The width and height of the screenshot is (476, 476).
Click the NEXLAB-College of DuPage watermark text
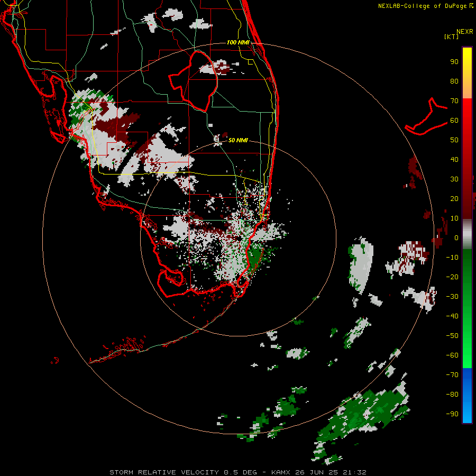click(425, 6)
